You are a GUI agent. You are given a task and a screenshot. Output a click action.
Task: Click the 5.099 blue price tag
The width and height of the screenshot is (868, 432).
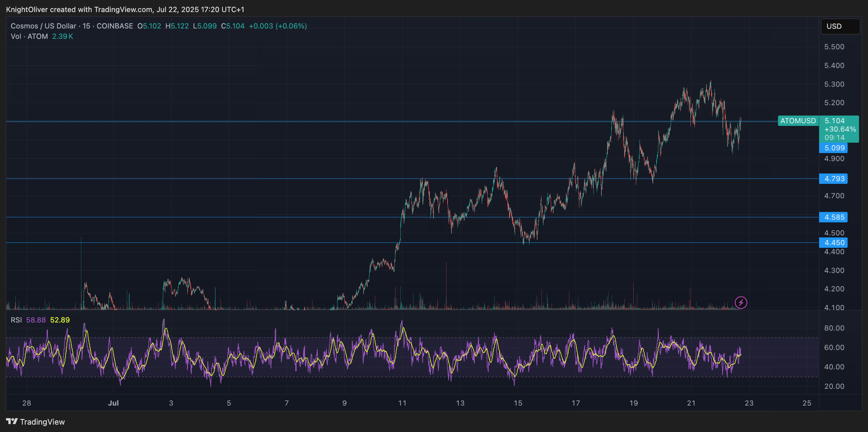point(834,148)
